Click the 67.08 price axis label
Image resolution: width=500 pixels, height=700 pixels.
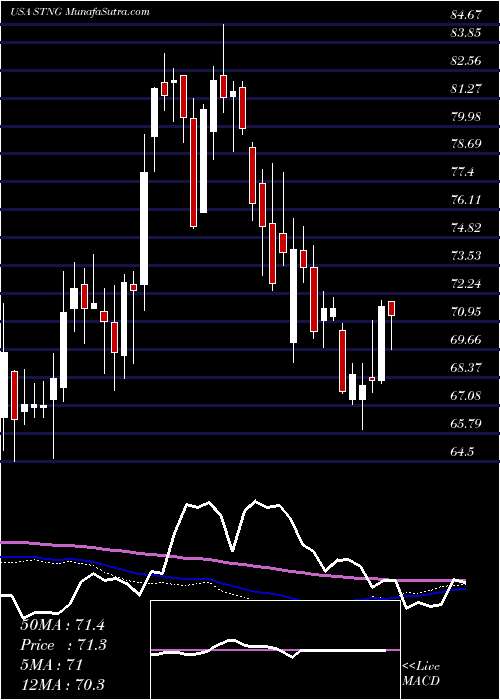point(467,396)
